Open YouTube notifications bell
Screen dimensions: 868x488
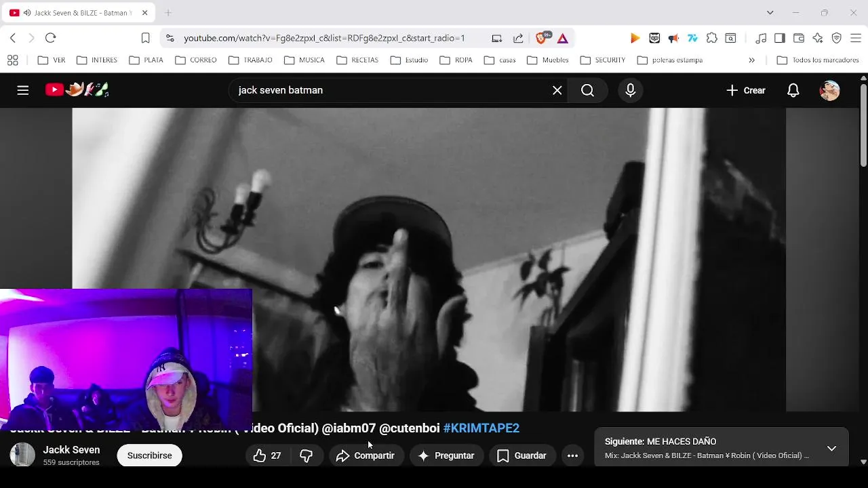coord(793,90)
